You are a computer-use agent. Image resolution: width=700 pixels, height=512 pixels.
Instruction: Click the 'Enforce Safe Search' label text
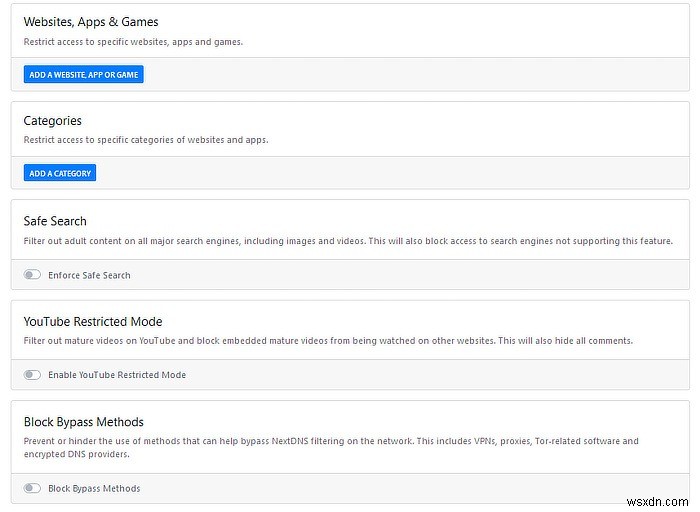click(x=89, y=275)
